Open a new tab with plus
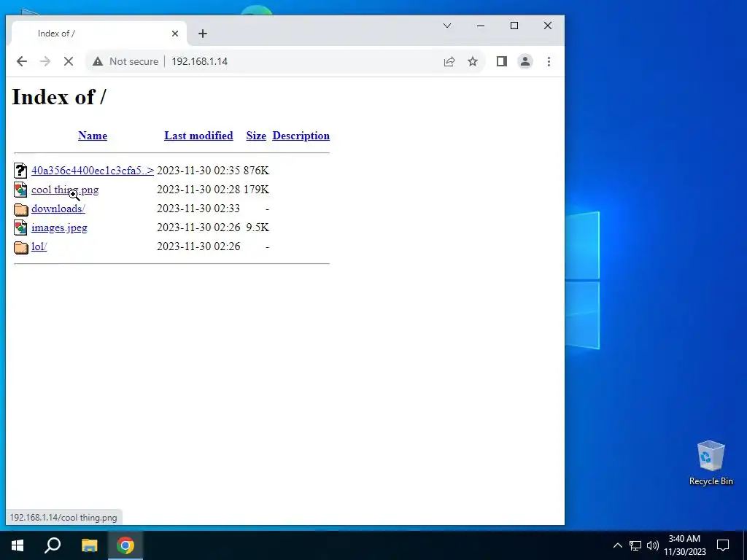The image size is (747, 560). pos(203,34)
